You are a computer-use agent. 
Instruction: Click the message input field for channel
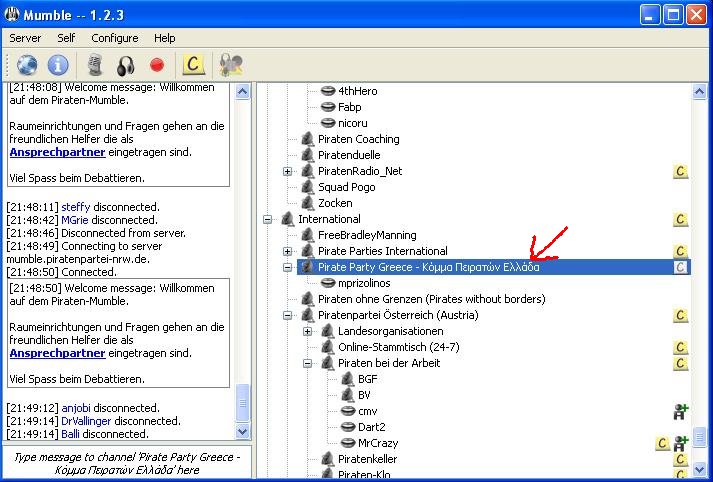[127, 463]
